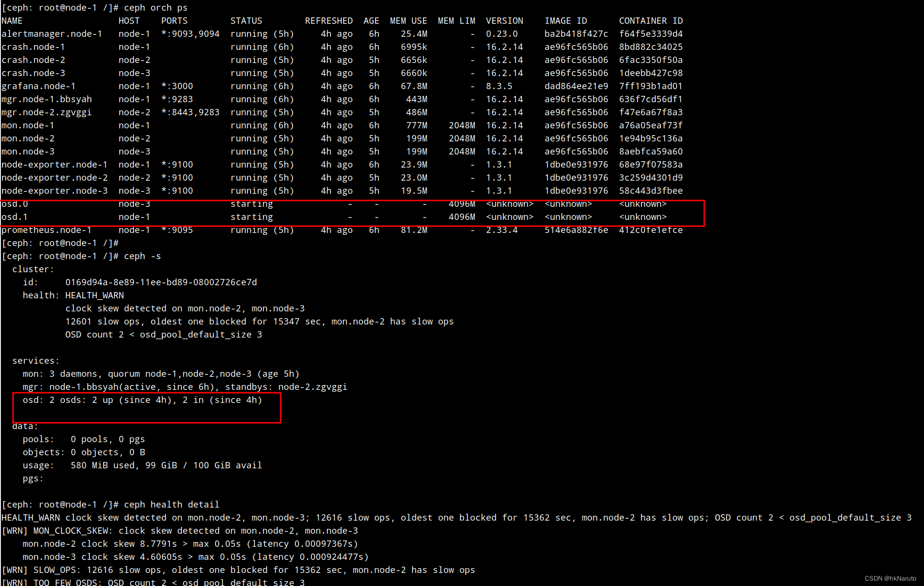Click '[WRN] SLOW_OPS' warning line
Viewport: 924px width, 586px height.
238,570
